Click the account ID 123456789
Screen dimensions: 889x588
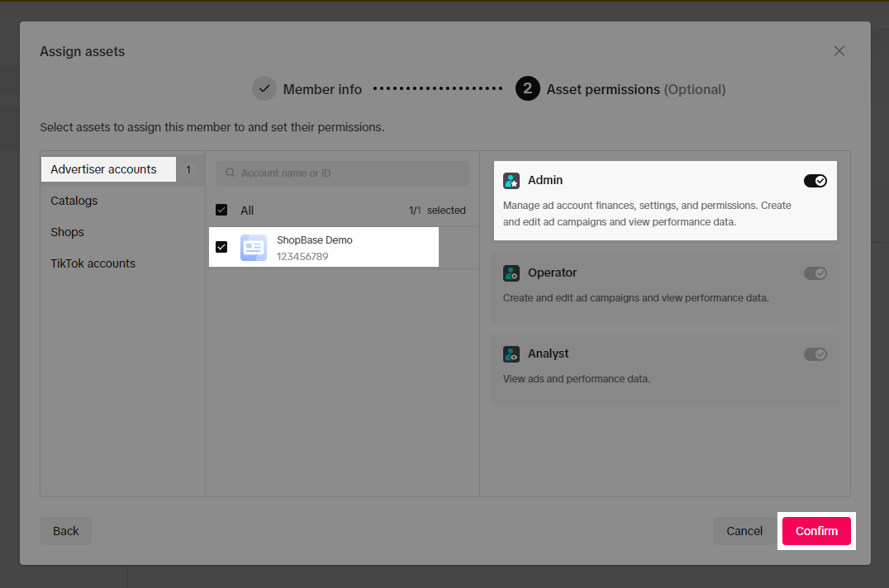point(302,257)
